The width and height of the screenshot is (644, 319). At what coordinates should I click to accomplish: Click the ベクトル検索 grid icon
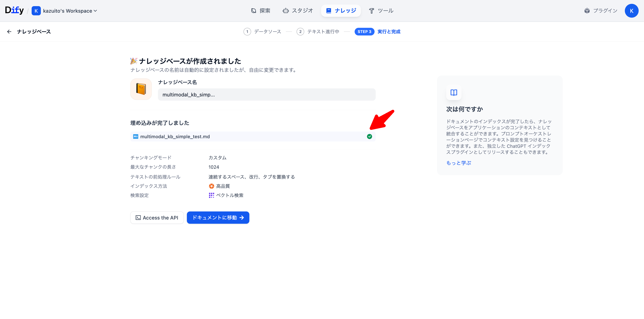(211, 195)
